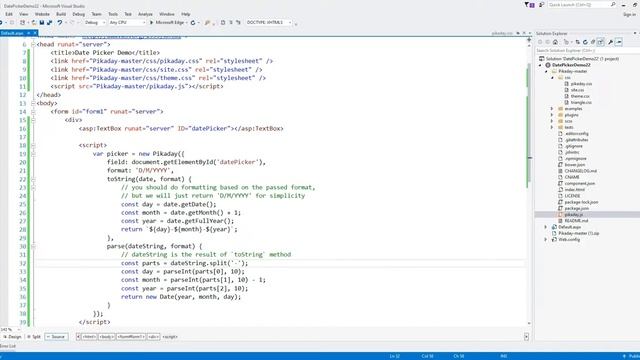This screenshot has height=360, width=640.
Task: Select index.html in Solution Explorer
Action: (x=574, y=189)
